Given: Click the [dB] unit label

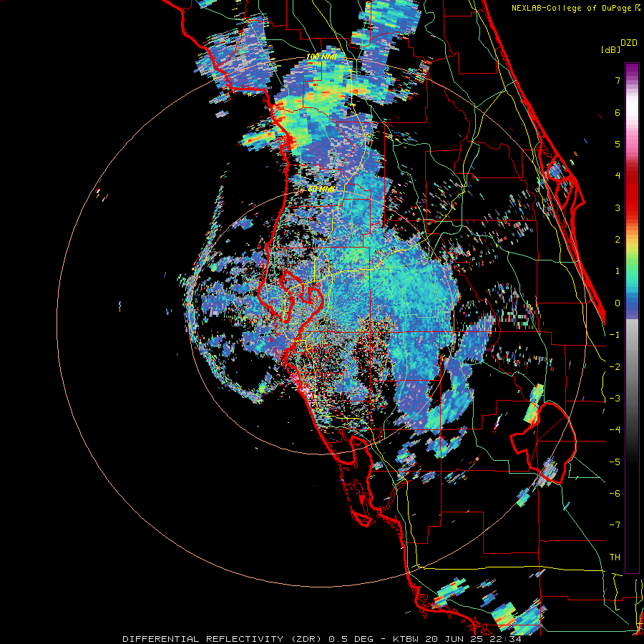Looking at the screenshot, I should coord(610,49).
